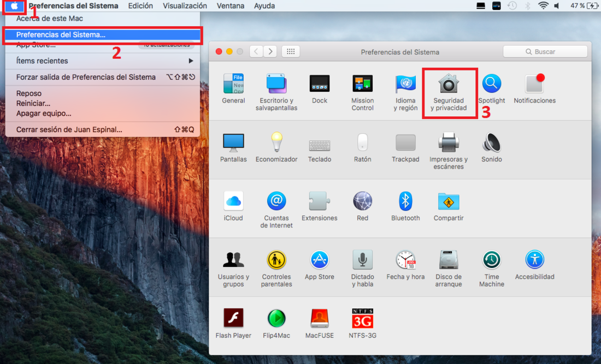Open the Dock preferences
Image resolution: width=601 pixels, height=364 pixels.
(x=319, y=89)
